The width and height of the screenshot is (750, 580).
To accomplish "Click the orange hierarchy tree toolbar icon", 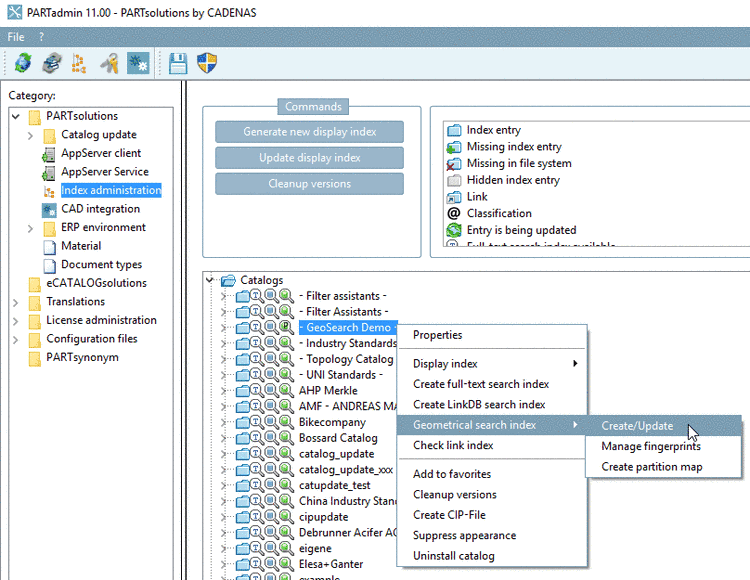I will point(78,64).
